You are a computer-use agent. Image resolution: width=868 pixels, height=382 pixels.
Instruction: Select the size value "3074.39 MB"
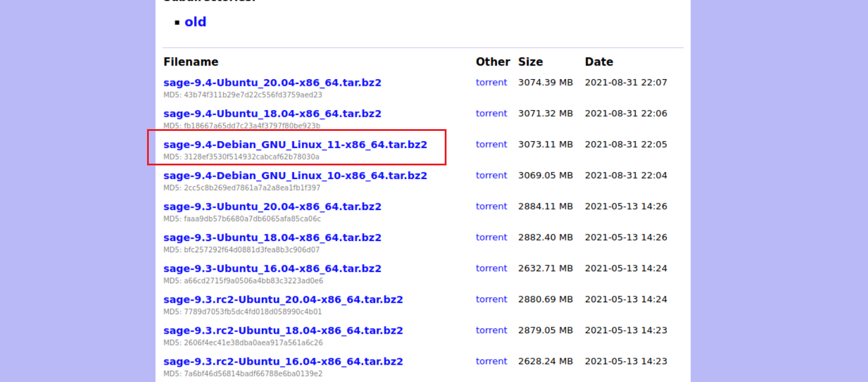[x=546, y=82]
